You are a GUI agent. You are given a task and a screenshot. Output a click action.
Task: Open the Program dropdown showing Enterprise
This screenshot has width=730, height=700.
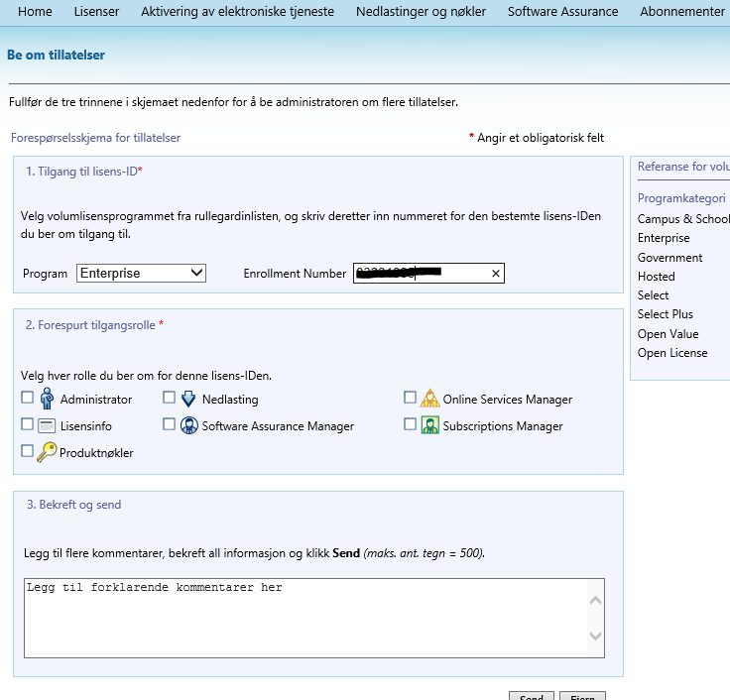[x=141, y=273]
